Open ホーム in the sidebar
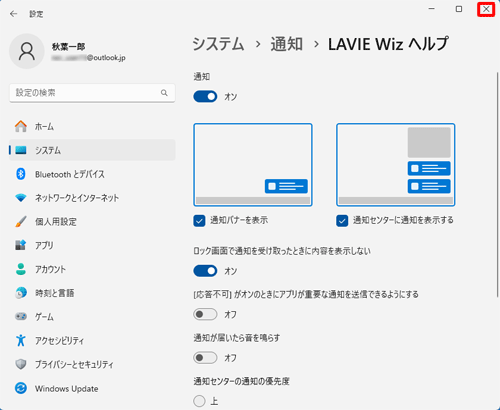500x410 pixels. click(92, 126)
